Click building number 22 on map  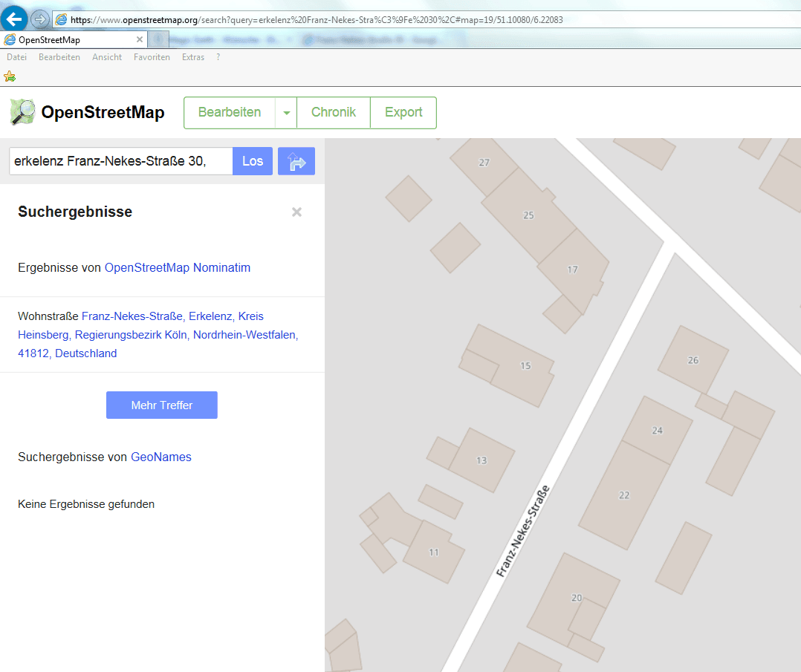point(624,495)
